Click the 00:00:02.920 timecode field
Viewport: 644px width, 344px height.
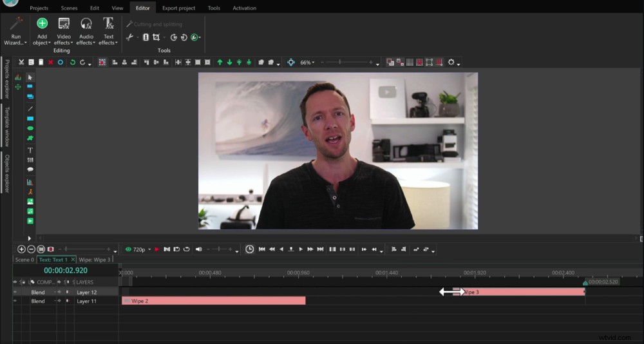pos(66,271)
